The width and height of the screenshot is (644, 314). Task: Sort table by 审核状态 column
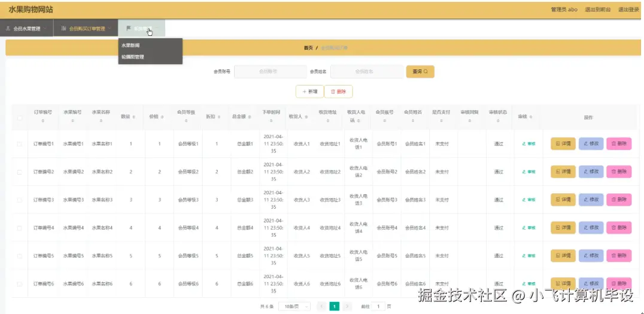(x=498, y=121)
